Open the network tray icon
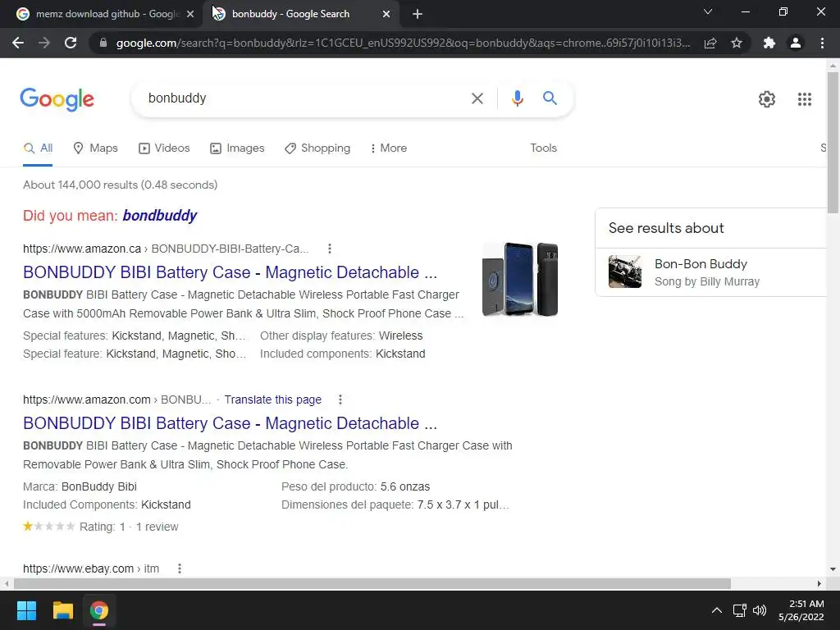 coord(740,610)
